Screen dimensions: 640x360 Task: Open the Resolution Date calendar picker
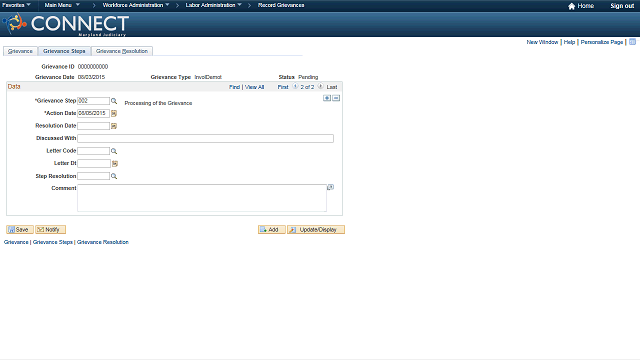[114, 126]
